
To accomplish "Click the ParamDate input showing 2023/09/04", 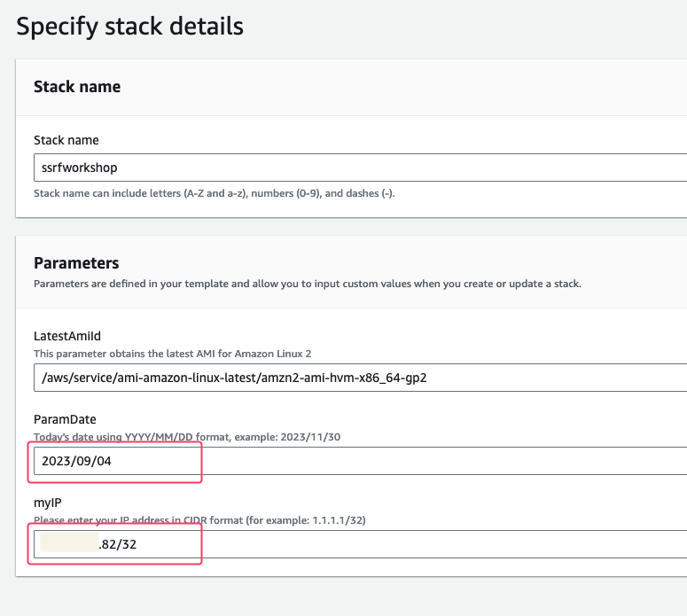I will click(355, 461).
